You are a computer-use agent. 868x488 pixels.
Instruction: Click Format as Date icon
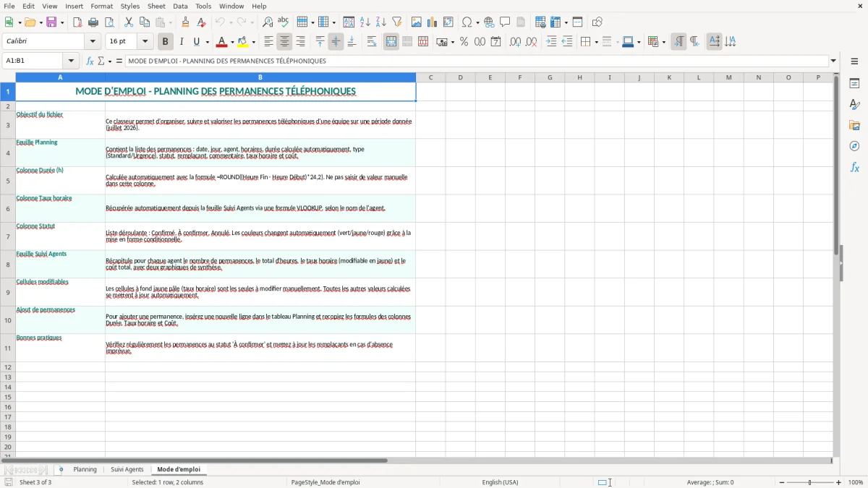pyautogui.click(x=495, y=42)
